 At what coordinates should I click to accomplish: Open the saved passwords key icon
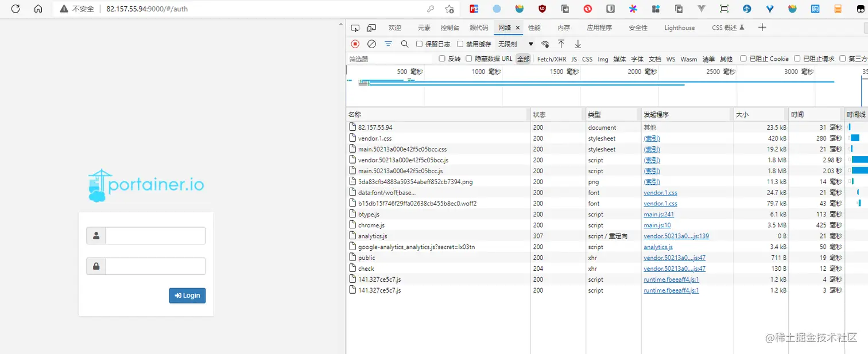tap(431, 9)
